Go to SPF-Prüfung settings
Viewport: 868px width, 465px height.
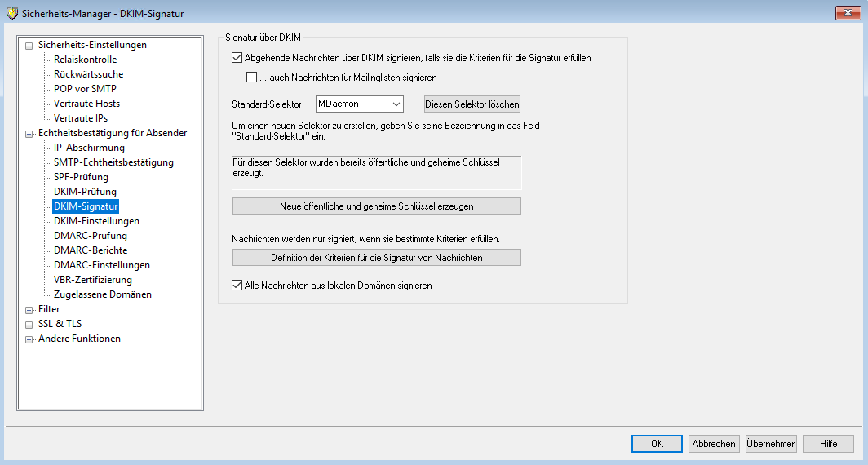tap(81, 177)
